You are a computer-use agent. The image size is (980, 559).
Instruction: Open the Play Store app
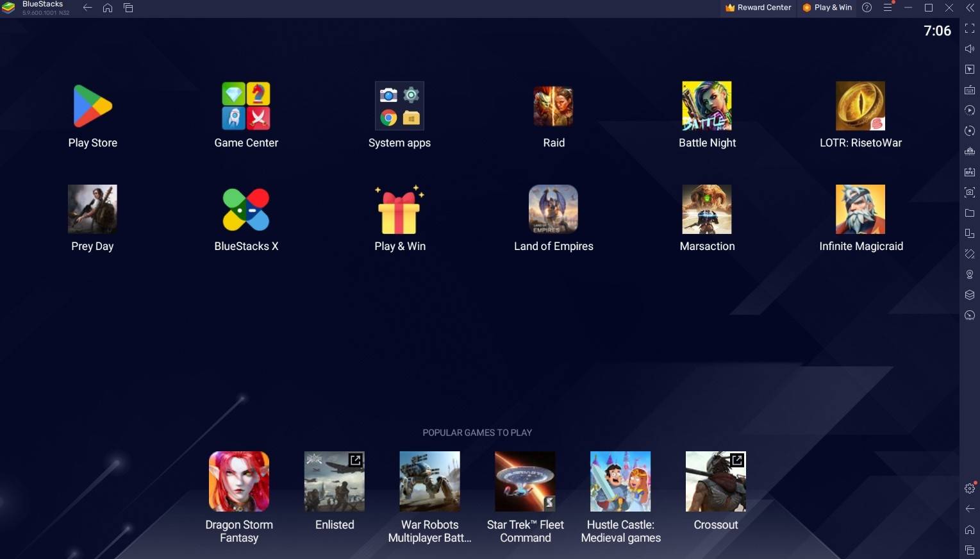(92, 106)
